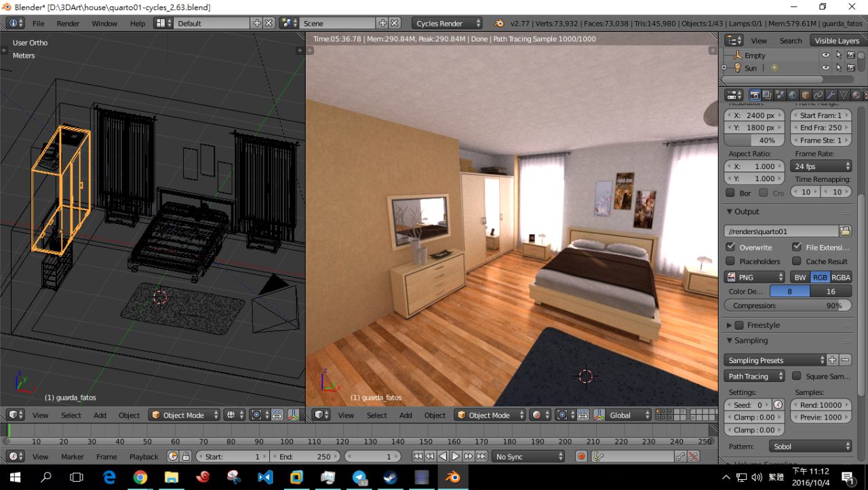
Task: Remove the sampling preset (minus icon)
Action: click(x=845, y=360)
